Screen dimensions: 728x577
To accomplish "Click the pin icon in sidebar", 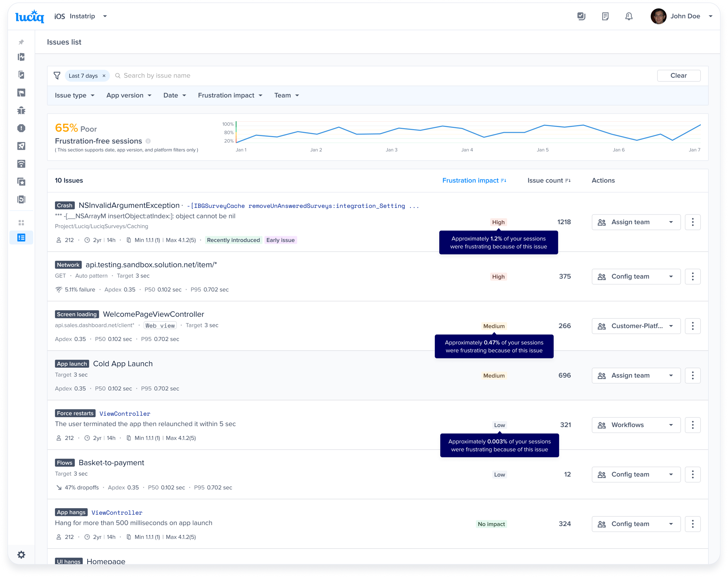I will (21, 42).
